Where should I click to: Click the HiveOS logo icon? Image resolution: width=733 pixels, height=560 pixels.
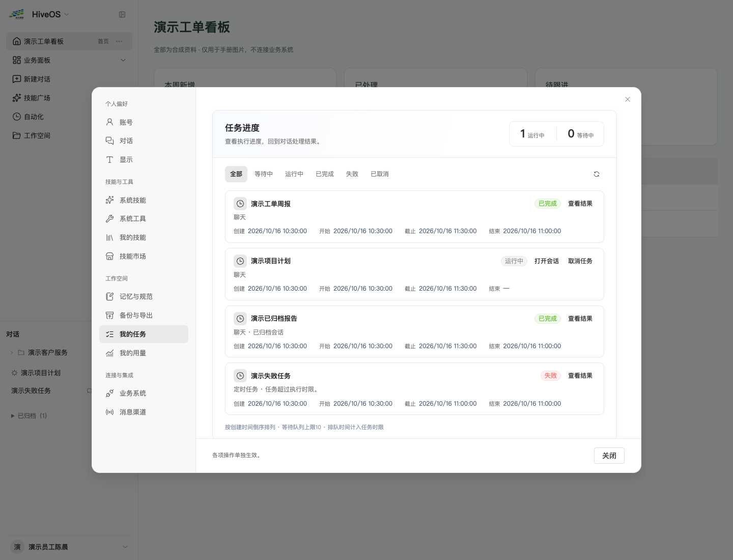17,14
